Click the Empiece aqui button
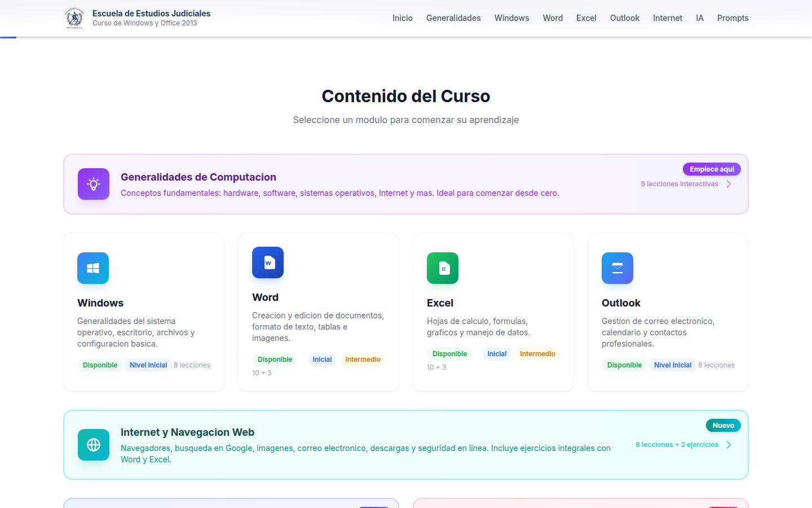The width and height of the screenshot is (812, 508). (x=712, y=169)
